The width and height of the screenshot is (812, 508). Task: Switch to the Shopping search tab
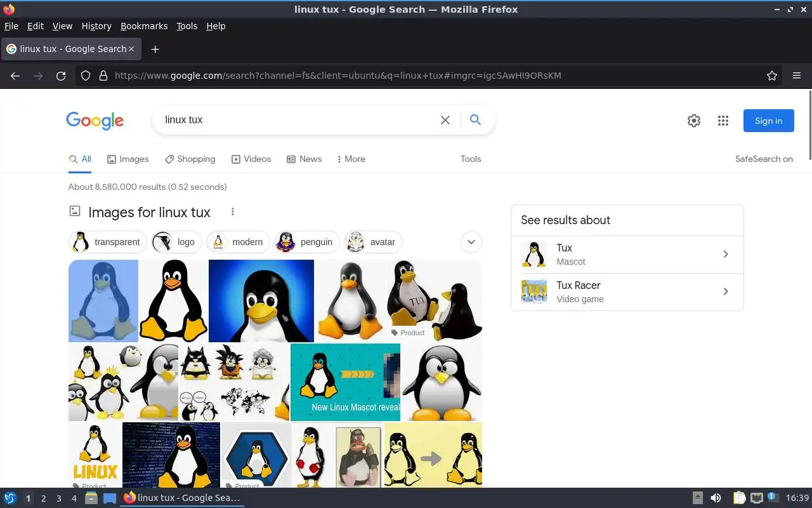[190, 159]
